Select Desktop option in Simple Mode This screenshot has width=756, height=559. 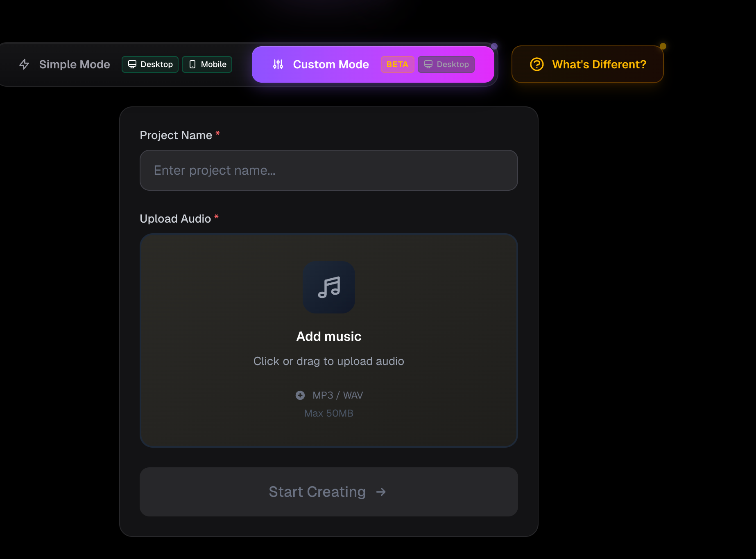coord(150,64)
